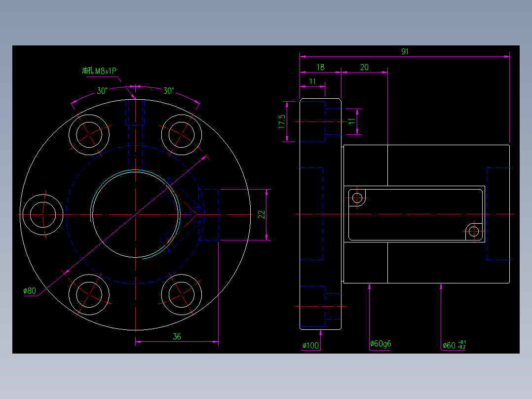Click the lower-right bolt hole circle

click(x=182, y=294)
